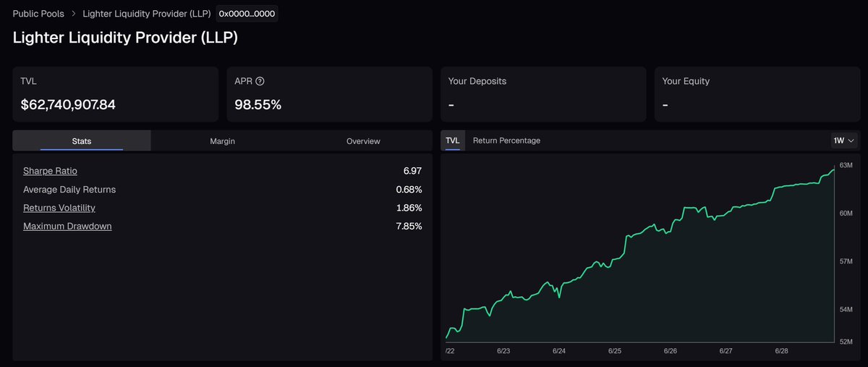Open the 1W timeframe dropdown
The width and height of the screenshot is (868, 367).
843,140
